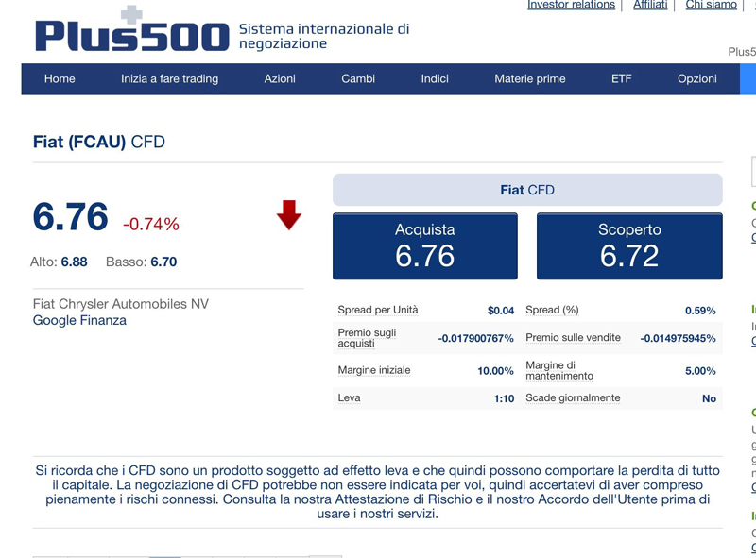This screenshot has height=558, width=756.
Task: Follow the Affiliati link
Action: tap(650, 5)
